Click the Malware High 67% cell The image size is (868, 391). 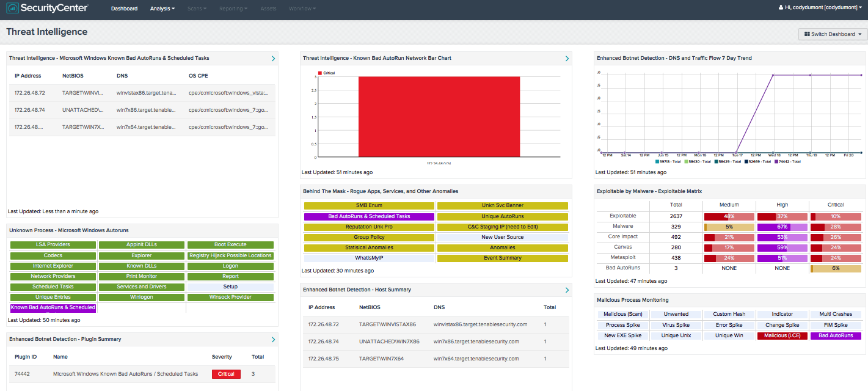pyautogui.click(x=782, y=227)
